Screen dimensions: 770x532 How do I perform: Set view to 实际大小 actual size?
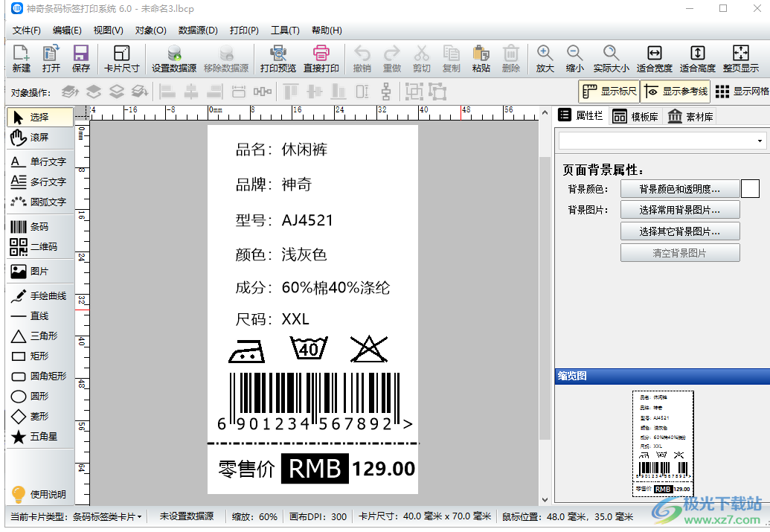[x=611, y=59]
